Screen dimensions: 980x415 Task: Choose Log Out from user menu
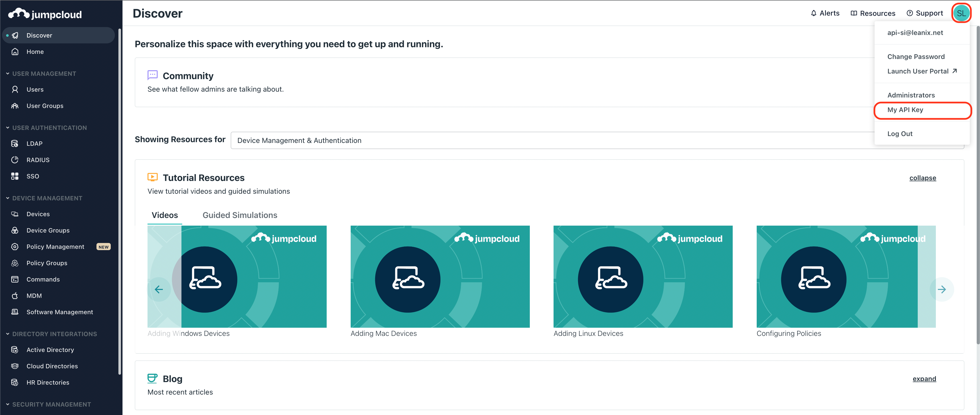point(900,134)
